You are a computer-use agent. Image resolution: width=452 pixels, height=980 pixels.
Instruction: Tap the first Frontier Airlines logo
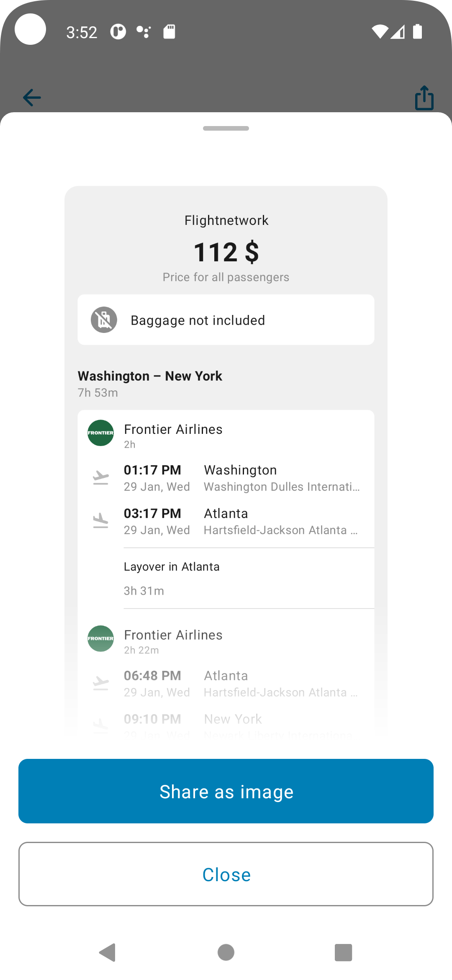[x=100, y=433]
